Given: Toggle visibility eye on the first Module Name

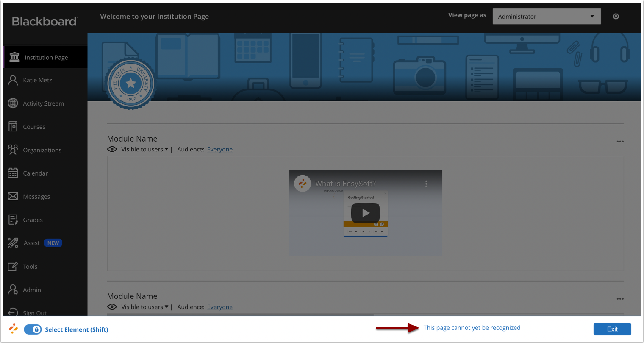Looking at the screenshot, I should [112, 149].
